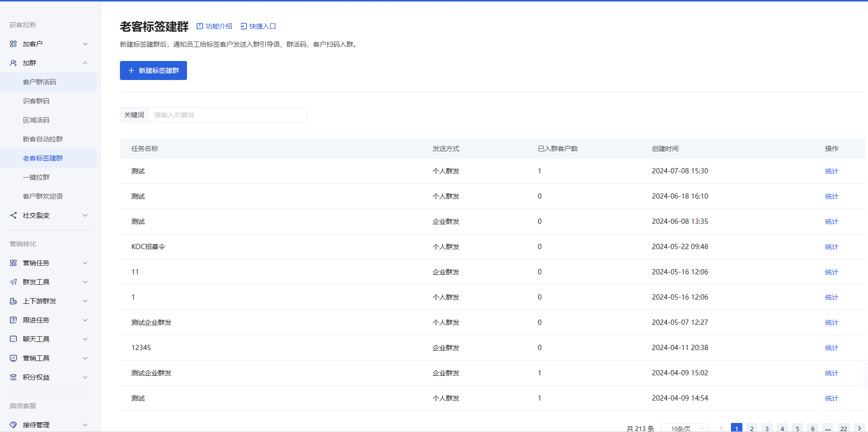
Task: Click the pagination ellipsis button
Action: (828, 428)
